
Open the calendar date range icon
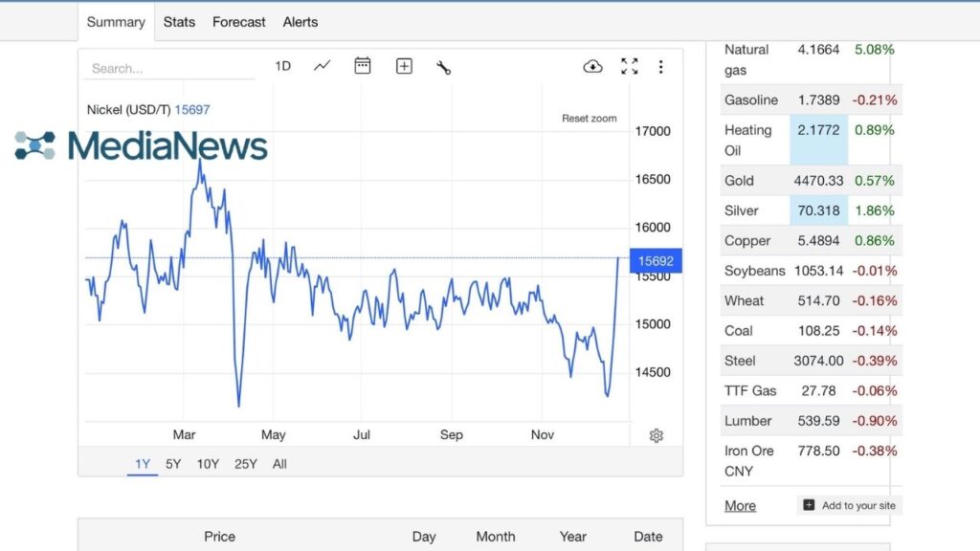tap(363, 66)
